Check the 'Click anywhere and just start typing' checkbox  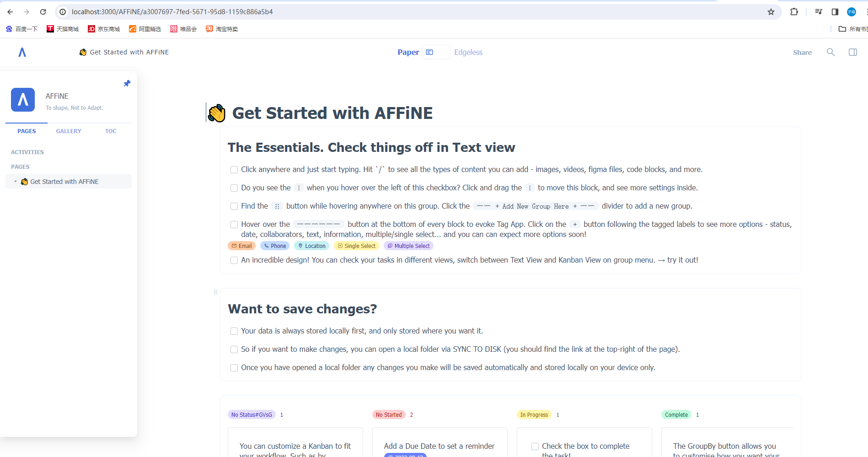[234, 170]
